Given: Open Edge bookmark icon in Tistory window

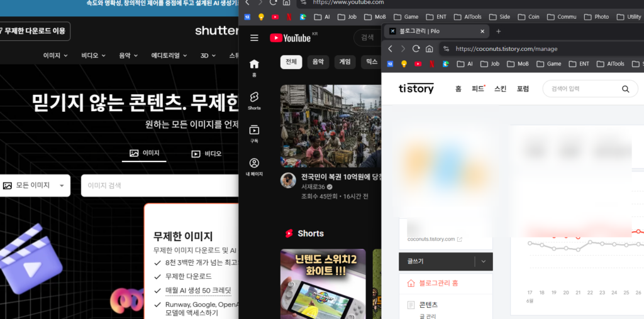Looking at the screenshot, I should [446, 63].
